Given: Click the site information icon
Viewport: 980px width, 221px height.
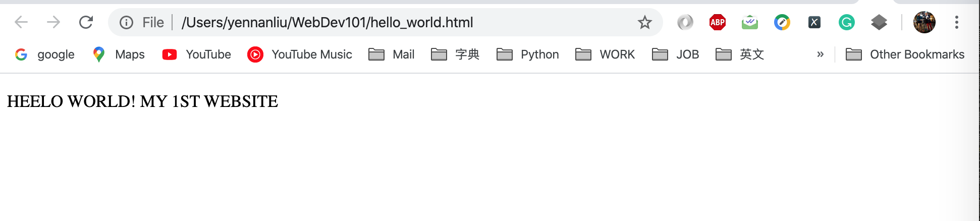Looking at the screenshot, I should tap(126, 22).
